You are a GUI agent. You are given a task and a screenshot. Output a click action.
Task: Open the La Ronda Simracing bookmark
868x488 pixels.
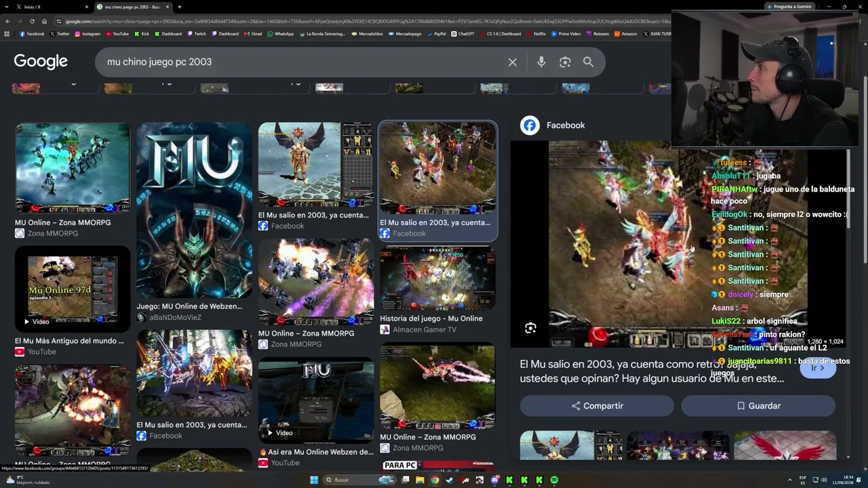322,34
